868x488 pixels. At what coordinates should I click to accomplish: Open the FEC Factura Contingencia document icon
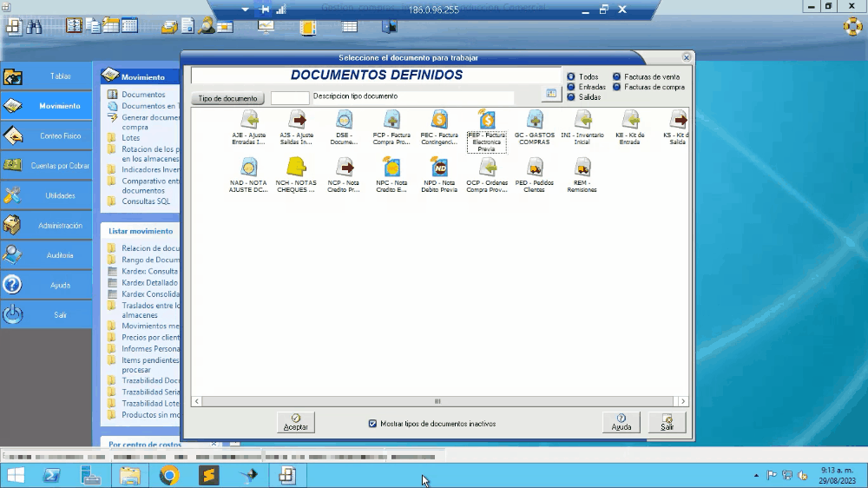(439, 120)
